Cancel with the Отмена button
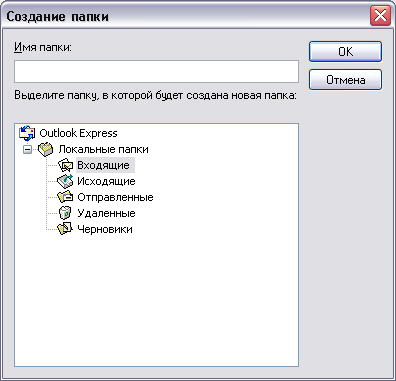The height and width of the screenshot is (381, 396). click(345, 80)
